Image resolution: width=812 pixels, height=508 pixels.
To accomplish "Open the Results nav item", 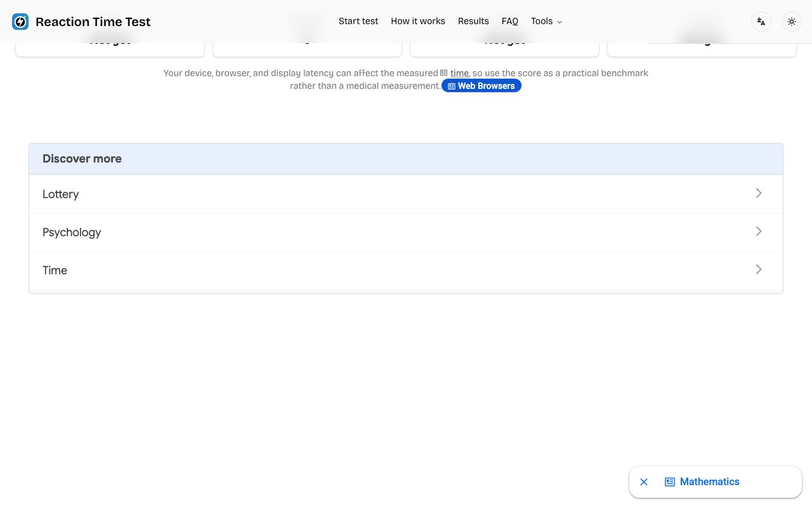I will point(473,21).
